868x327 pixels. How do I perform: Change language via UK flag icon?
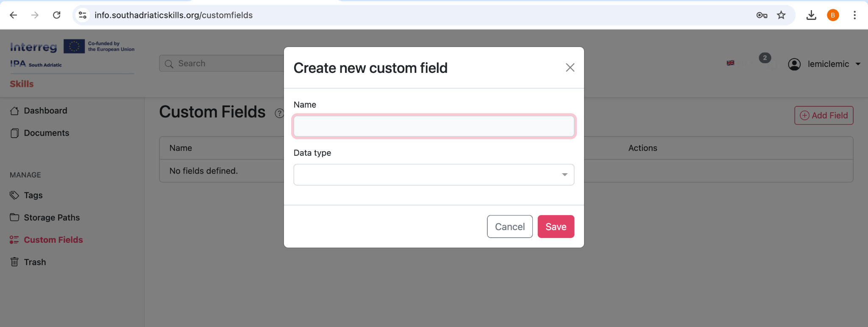[730, 63]
